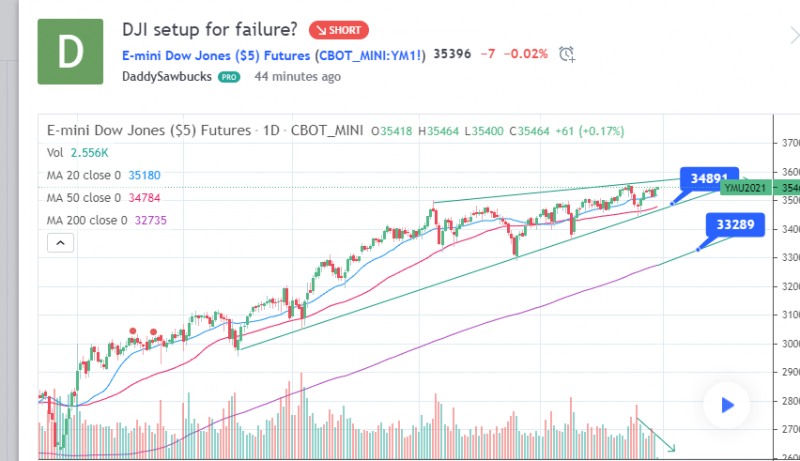Click the 44 minutes ago timestamp
The width and height of the screenshot is (800, 461).
click(x=297, y=76)
